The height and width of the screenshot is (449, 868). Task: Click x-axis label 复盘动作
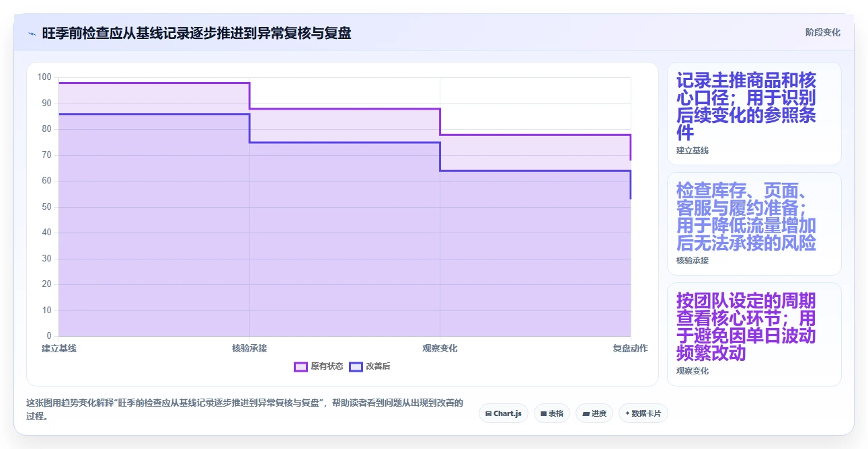(x=631, y=348)
